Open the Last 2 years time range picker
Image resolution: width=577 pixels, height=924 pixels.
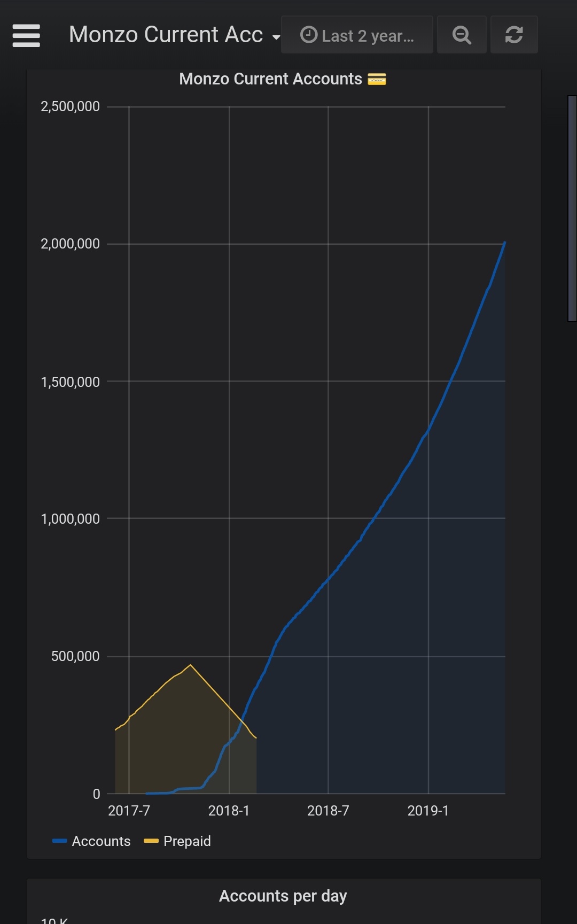[357, 35]
